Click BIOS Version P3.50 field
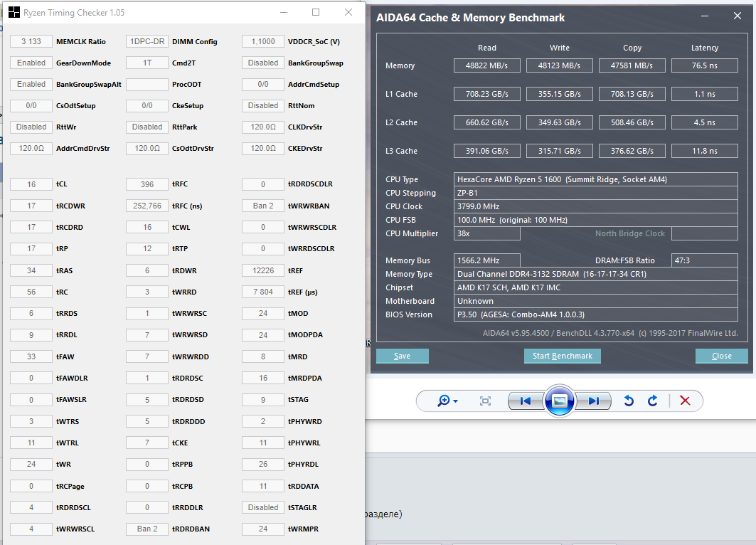Viewport: 756px width, 545px height. point(595,314)
